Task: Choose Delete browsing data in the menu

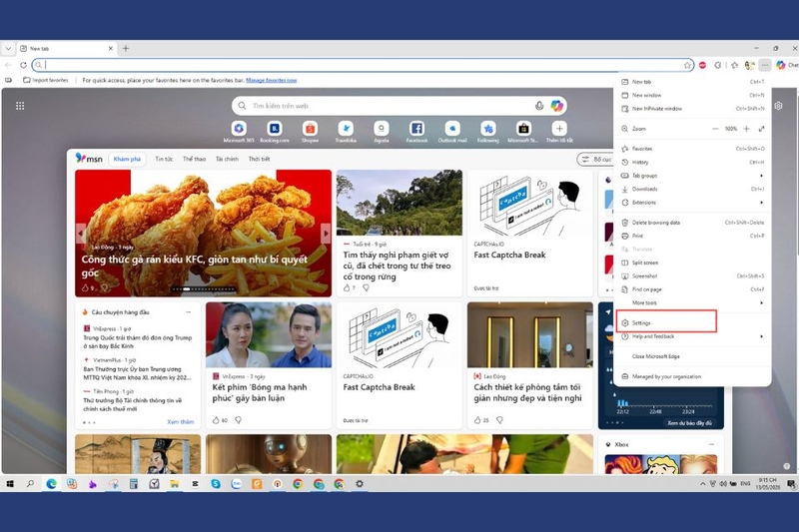Action: pos(692,223)
